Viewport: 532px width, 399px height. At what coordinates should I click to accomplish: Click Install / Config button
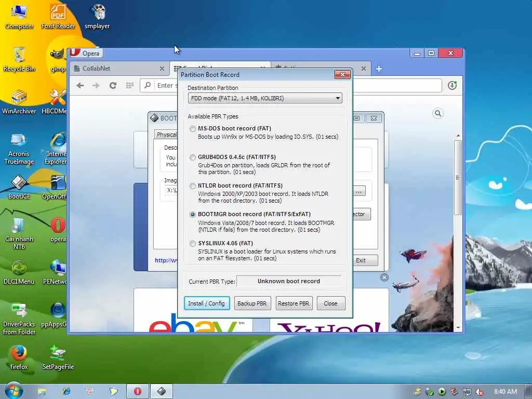(207, 303)
